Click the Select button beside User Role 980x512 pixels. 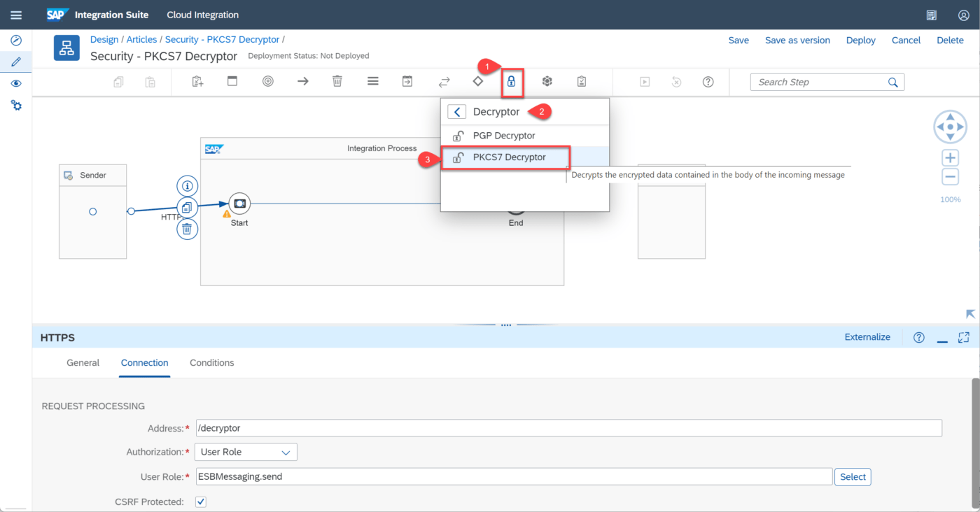coord(853,477)
